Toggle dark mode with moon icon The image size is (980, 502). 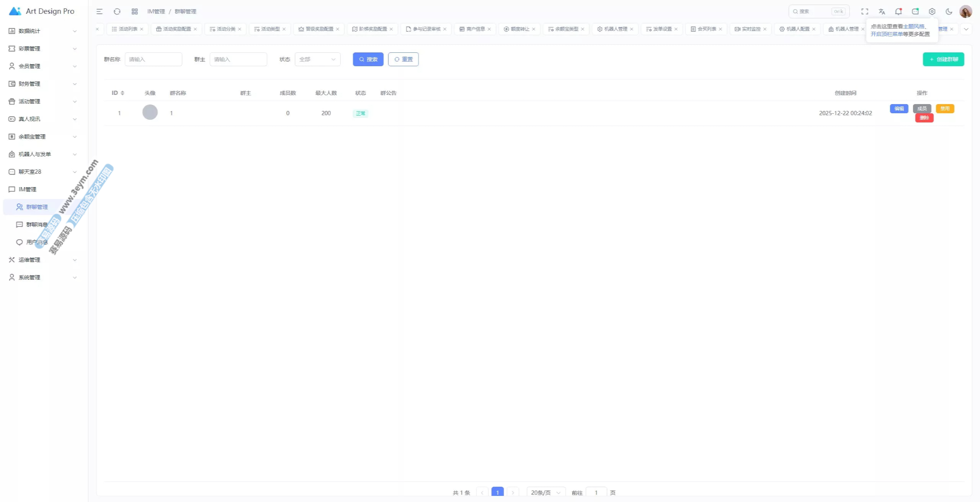point(949,11)
